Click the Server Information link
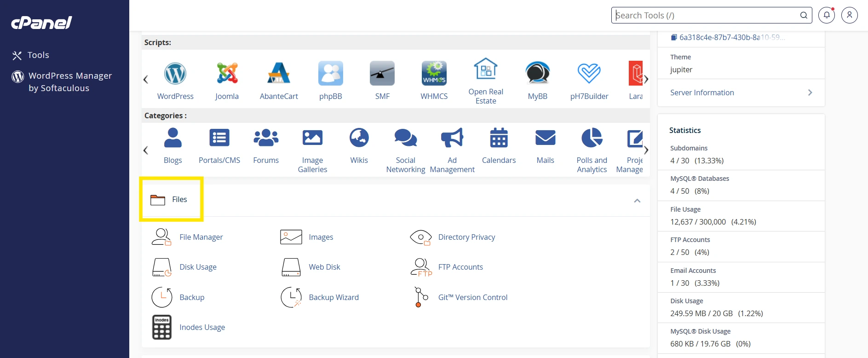The height and width of the screenshot is (358, 868). (702, 92)
